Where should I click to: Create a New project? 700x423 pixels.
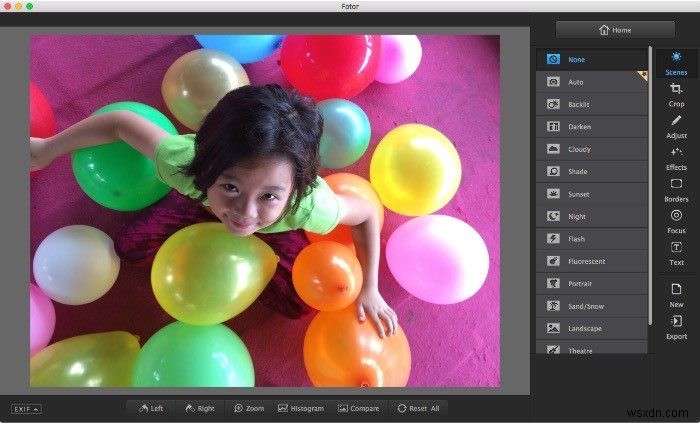[x=676, y=294]
